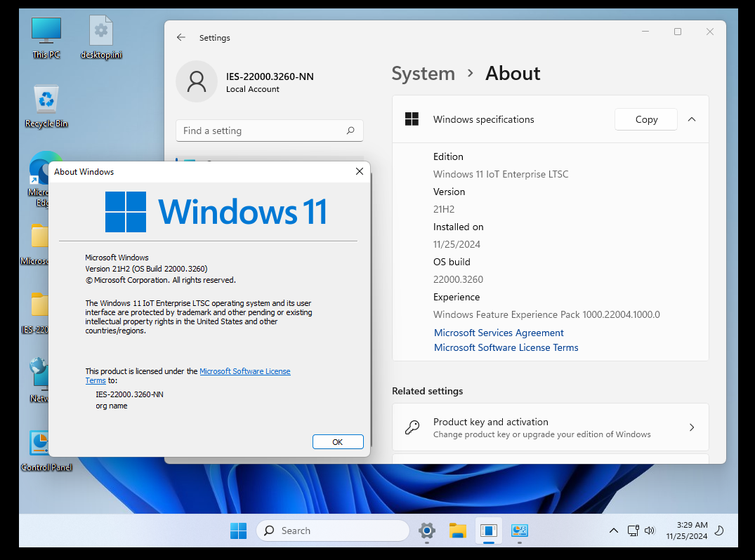The height and width of the screenshot is (560, 755).
Task: Click the Windows Start button
Action: 238,530
